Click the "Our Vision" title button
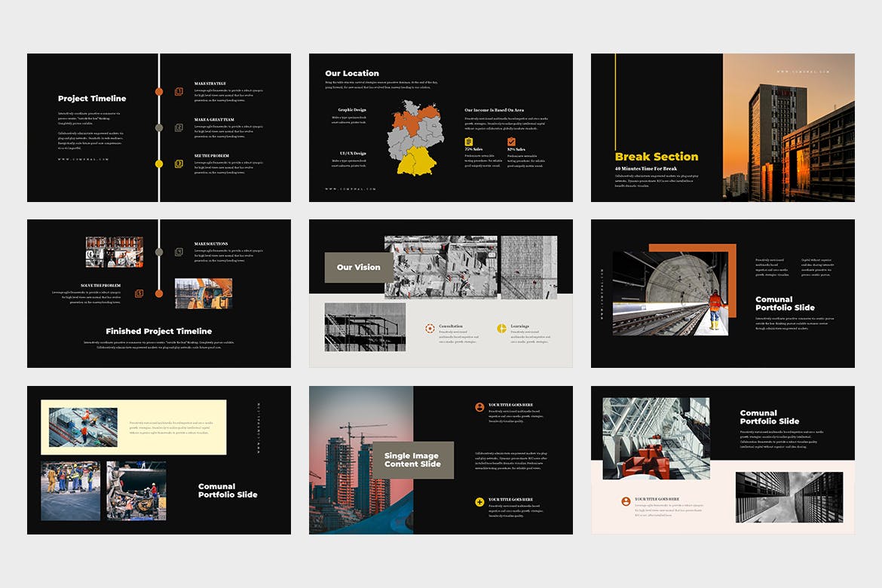This screenshot has width=882, height=588. click(359, 267)
